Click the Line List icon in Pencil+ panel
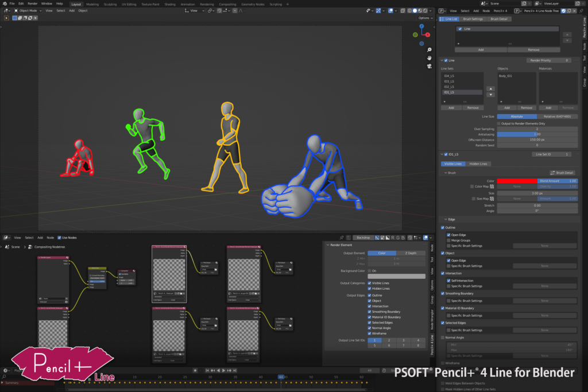The height and width of the screenshot is (392, 588). coord(442,18)
